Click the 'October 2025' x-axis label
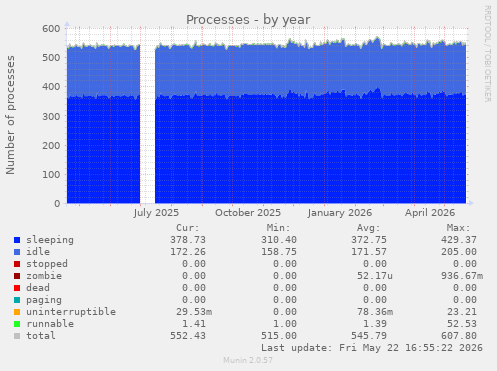The image size is (497, 371). (248, 213)
